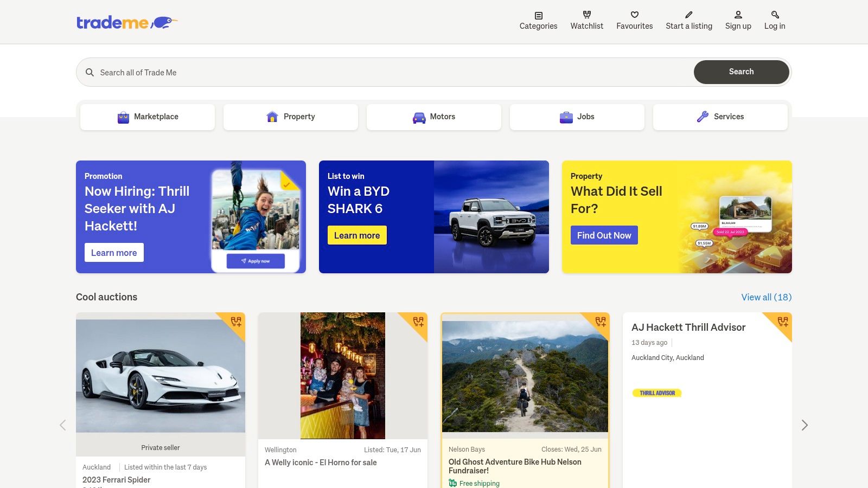Open the white Ferrari Spider photo

161,376
